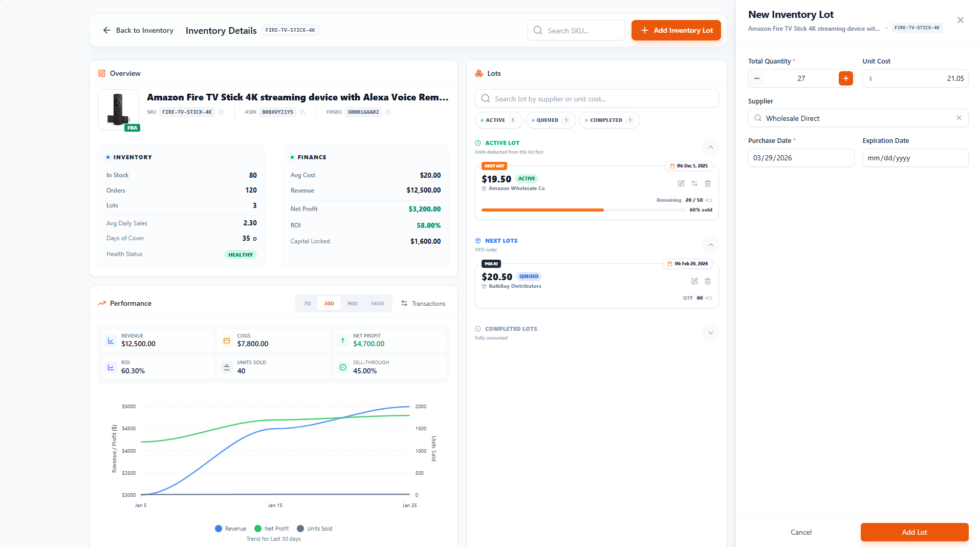Toggle the ACTIVE lots filter chip
This screenshot has height=547, width=980.
tap(498, 120)
